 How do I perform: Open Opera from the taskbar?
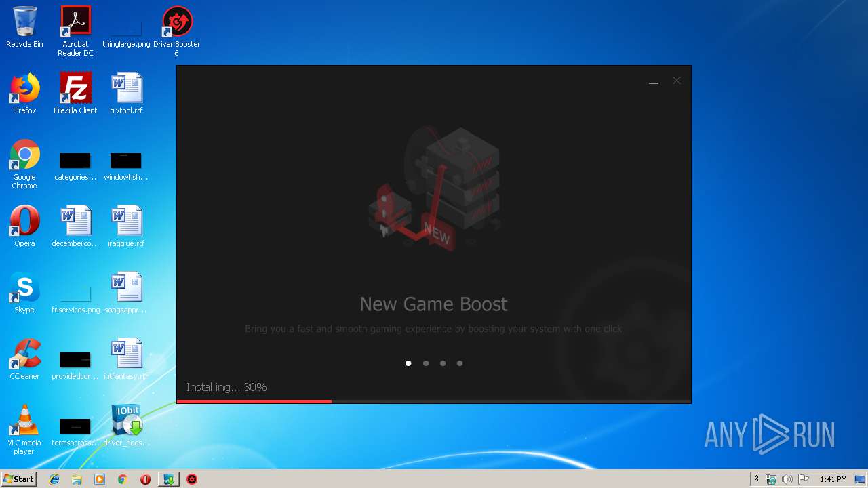145,479
